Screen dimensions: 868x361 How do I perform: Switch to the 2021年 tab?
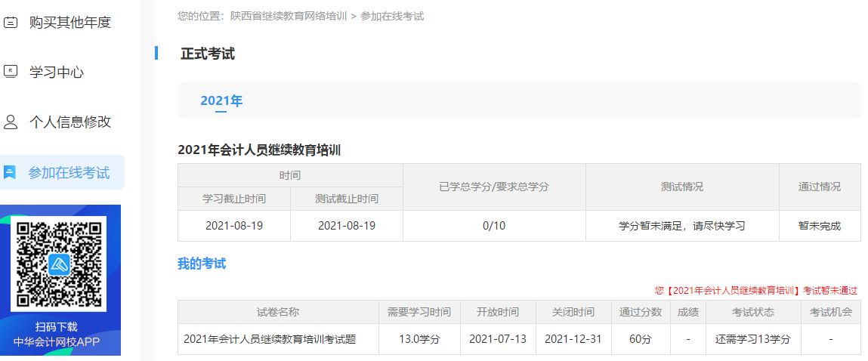221,101
